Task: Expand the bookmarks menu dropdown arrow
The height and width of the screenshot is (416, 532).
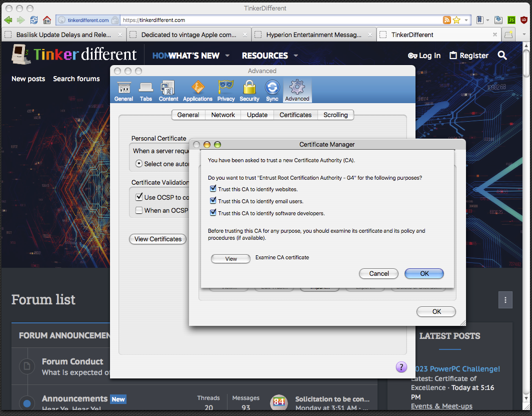Action: click(487, 20)
